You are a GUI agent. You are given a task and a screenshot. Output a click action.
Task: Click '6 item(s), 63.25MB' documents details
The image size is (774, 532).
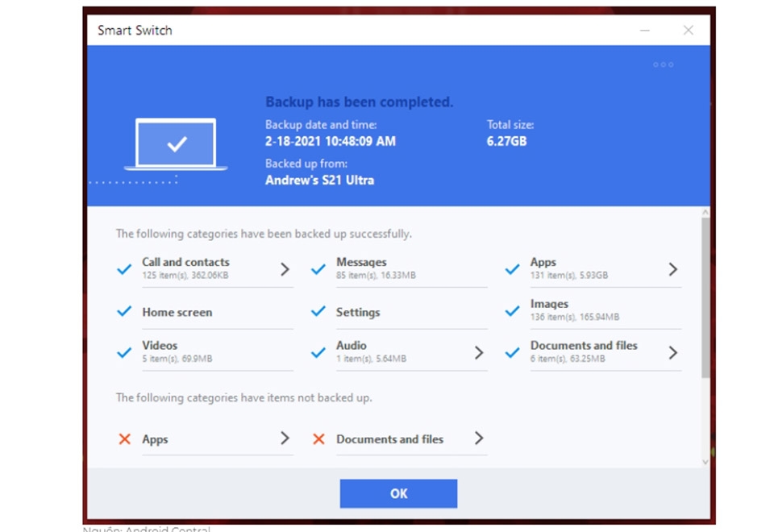pos(568,359)
